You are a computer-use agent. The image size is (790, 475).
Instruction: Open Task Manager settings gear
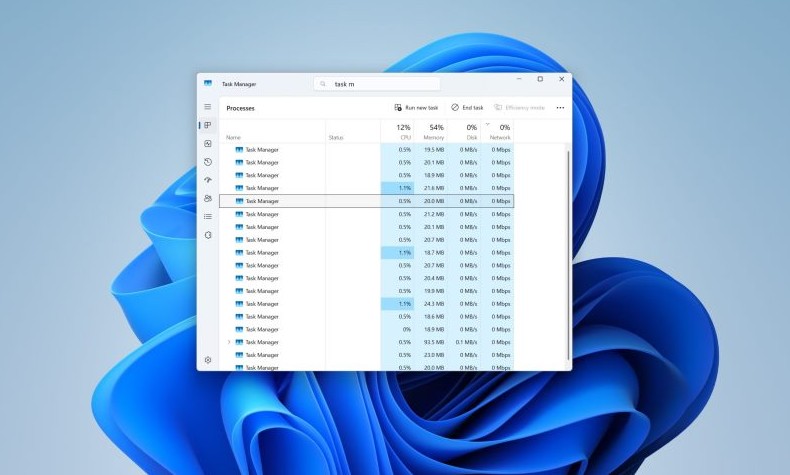[x=208, y=360]
